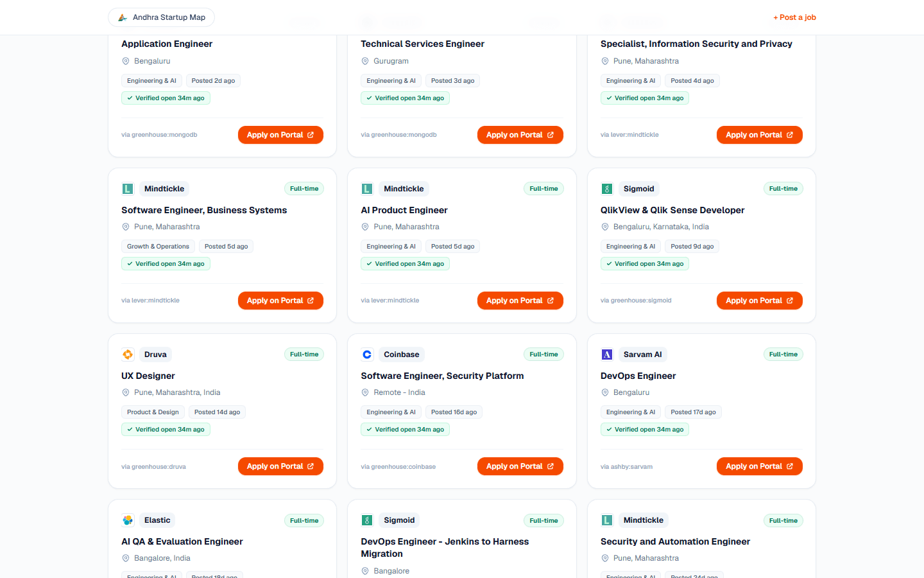Click location pin on AI Product Engineer card

coord(365,227)
